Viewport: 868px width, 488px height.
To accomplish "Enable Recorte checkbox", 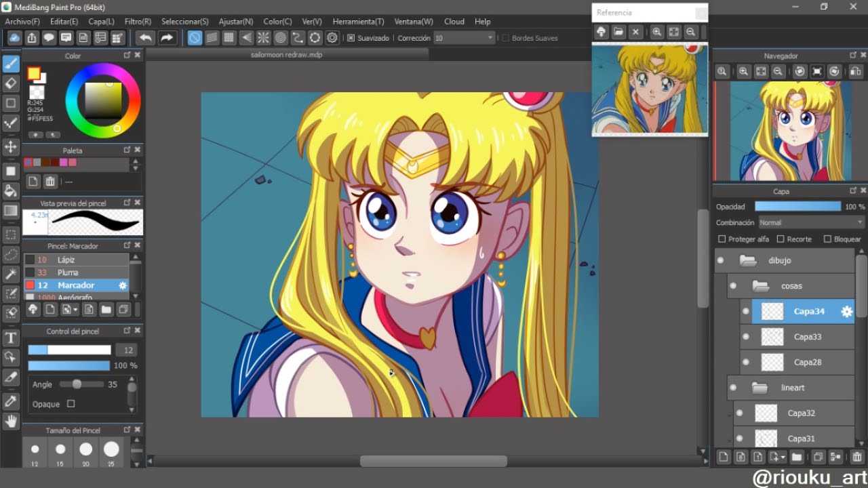I will click(x=781, y=239).
